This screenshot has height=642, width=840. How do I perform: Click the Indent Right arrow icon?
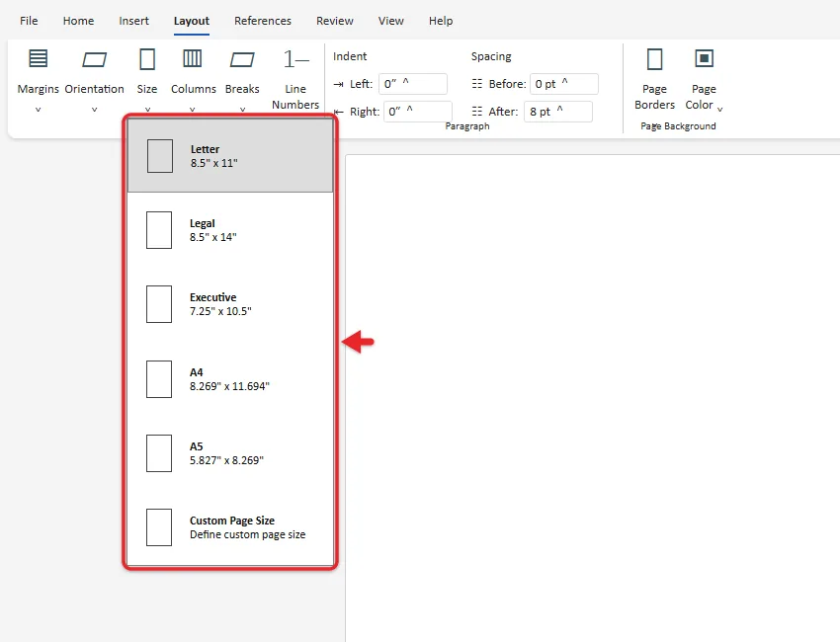pyautogui.click(x=339, y=112)
